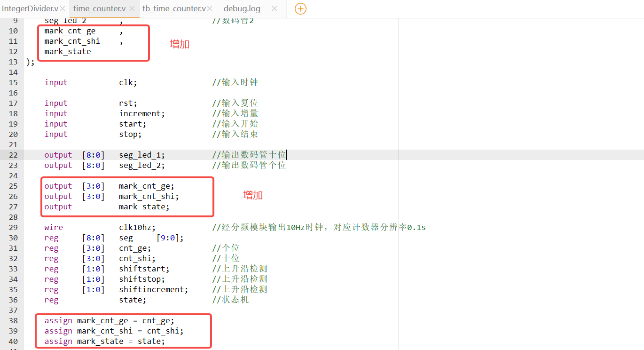Close the tb_time_counter.v tab
Viewport: 644px width, 350px height.
tap(210, 8)
